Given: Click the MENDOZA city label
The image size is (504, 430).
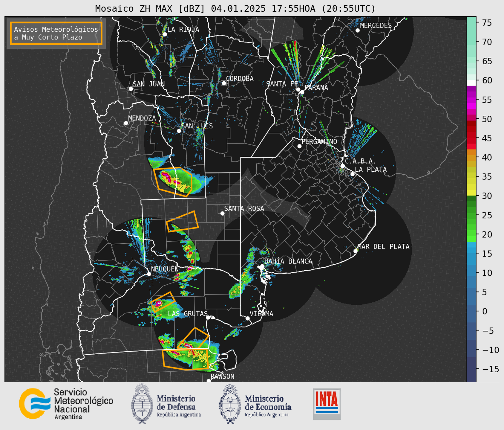Looking at the screenshot, I should 142,118.
